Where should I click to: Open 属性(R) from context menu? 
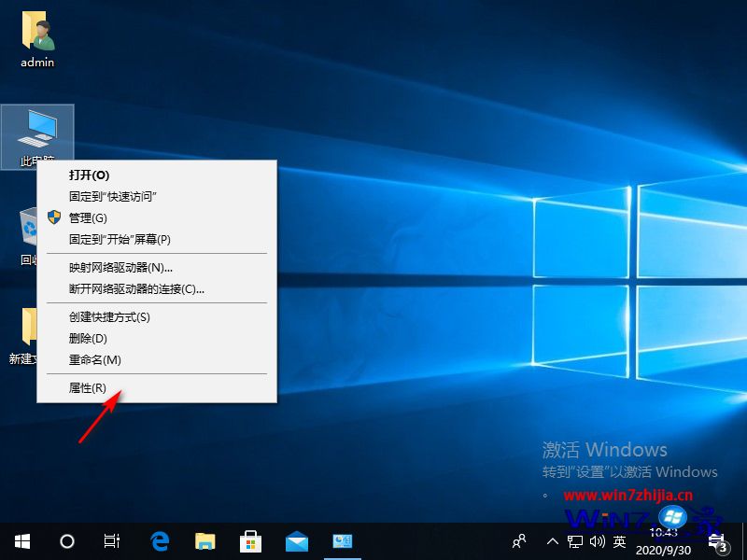click(x=157, y=387)
